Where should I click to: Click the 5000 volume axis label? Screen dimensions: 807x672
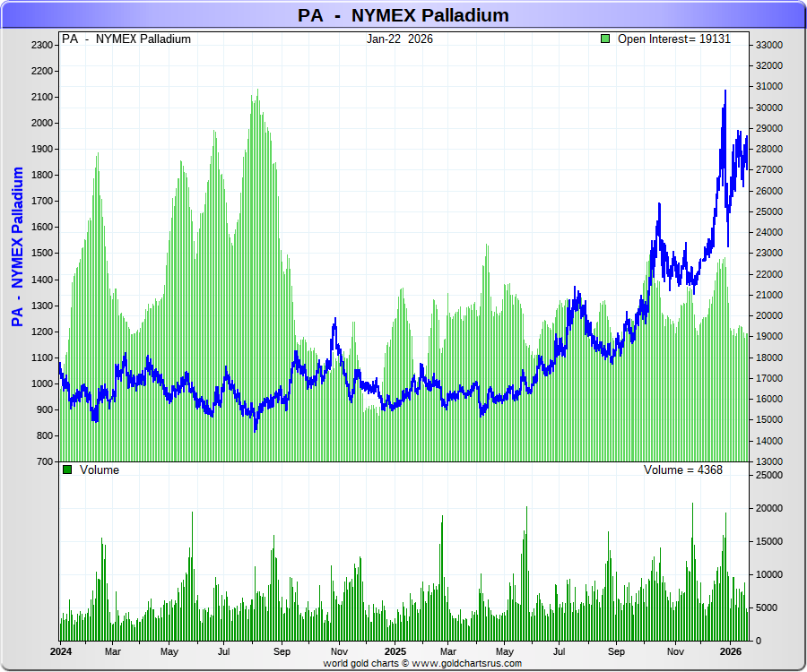click(x=766, y=607)
